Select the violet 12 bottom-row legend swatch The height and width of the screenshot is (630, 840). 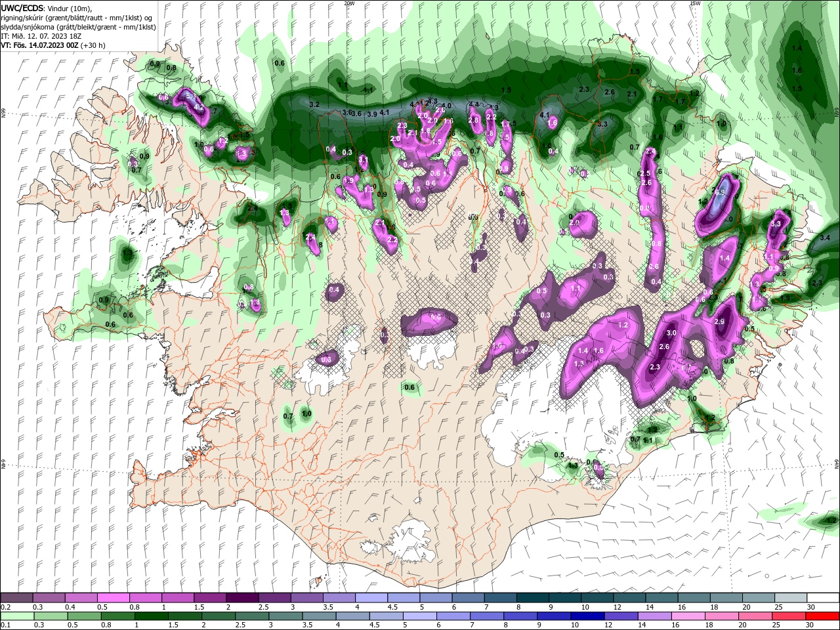pos(621,616)
